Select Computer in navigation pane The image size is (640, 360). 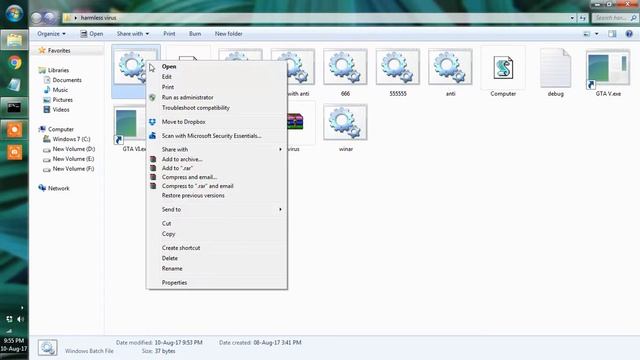pos(60,129)
